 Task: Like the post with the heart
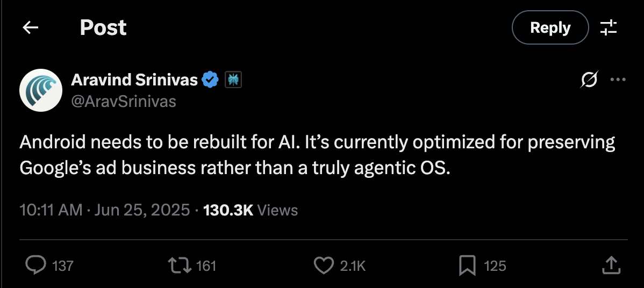pyautogui.click(x=324, y=265)
